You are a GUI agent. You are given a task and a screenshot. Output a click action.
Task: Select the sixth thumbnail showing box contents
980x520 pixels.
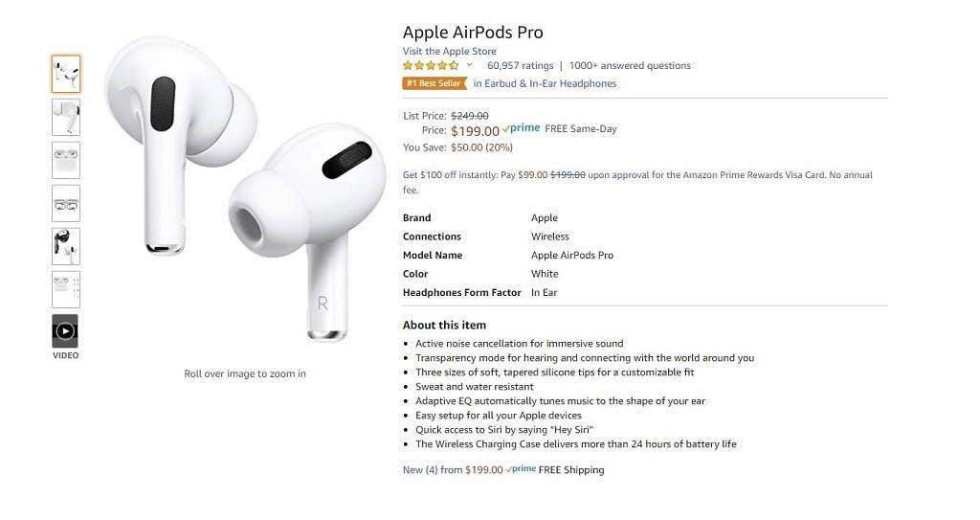pyautogui.click(x=66, y=290)
